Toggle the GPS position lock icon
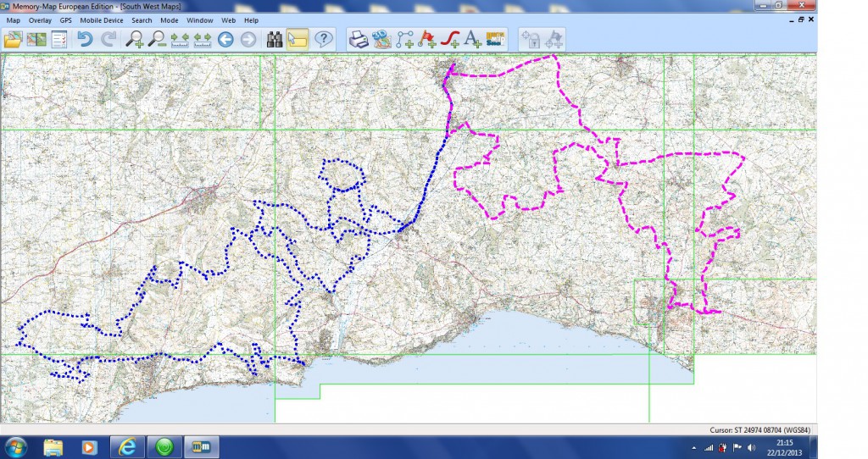Viewport: 868px width, 459px height. [531, 39]
